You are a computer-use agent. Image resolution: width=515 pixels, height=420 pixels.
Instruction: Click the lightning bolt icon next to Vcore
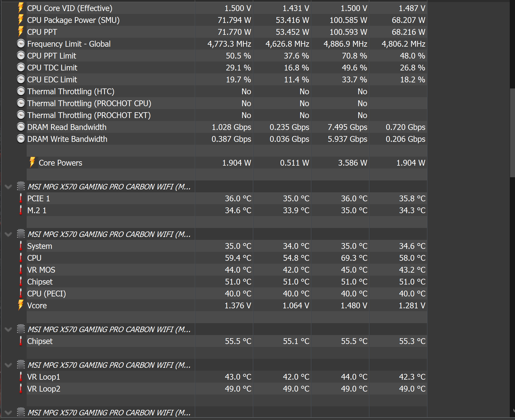pos(21,305)
